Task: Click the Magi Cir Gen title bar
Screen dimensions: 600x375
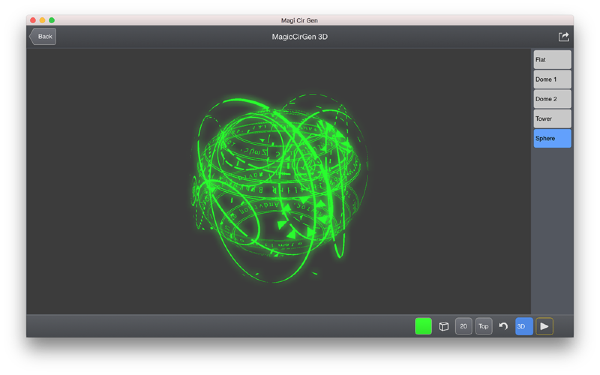Action: (300, 20)
